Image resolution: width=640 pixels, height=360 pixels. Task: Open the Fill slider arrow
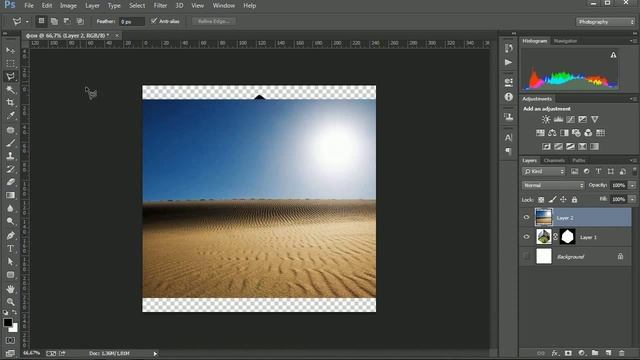tap(632, 200)
